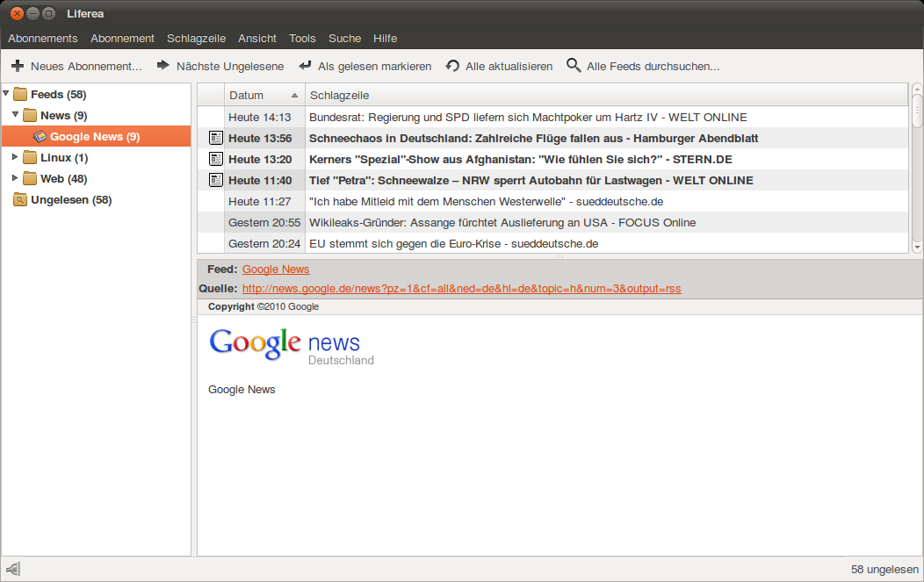Select headline Tief Petra: Schneewalze
924x582 pixels.
pos(531,181)
